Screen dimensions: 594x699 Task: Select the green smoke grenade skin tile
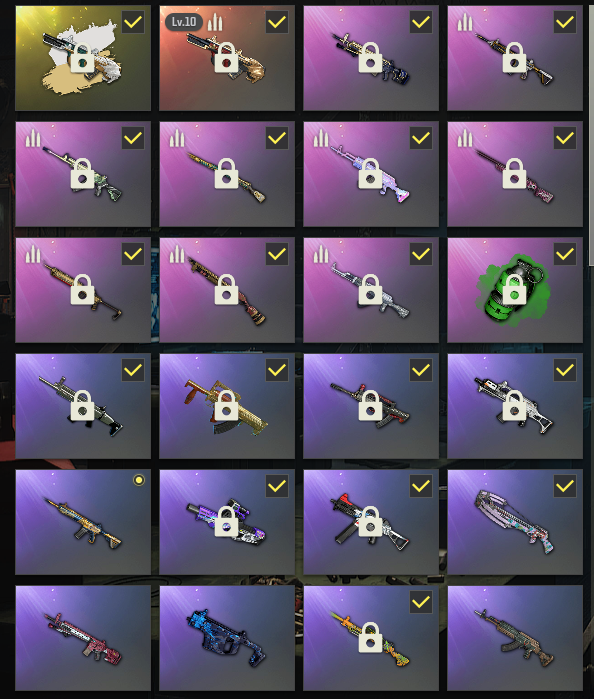pyautogui.click(x=515, y=290)
